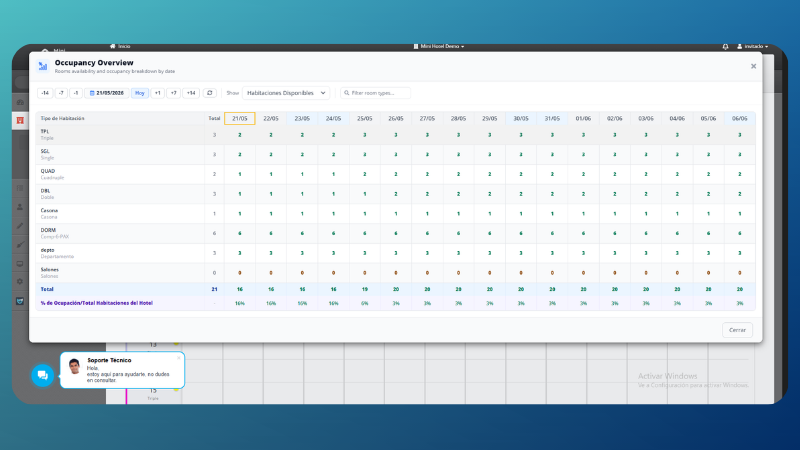Select the 23/05 column header
This screenshot has width=800, height=450.
[x=302, y=118]
